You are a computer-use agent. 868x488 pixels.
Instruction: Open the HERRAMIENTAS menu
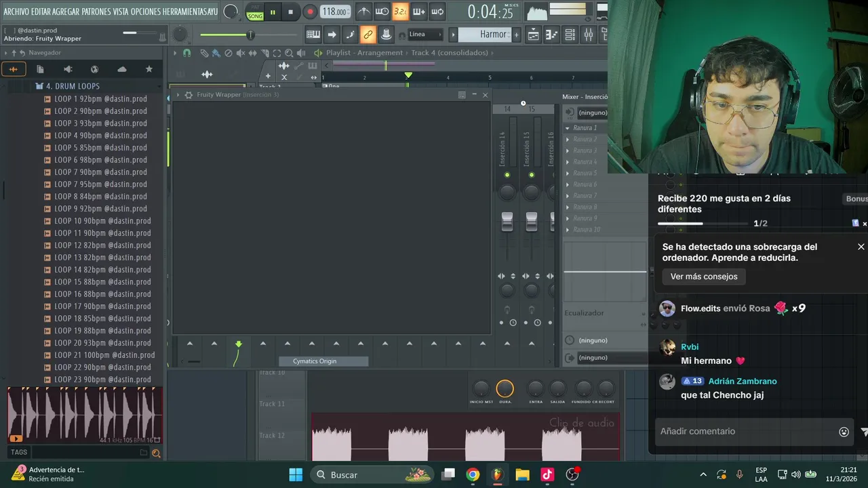point(185,12)
